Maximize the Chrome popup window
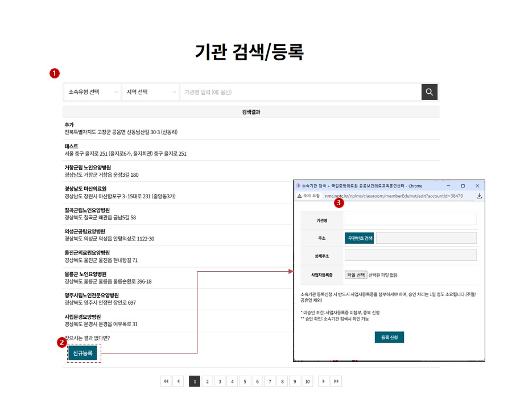 click(x=463, y=186)
